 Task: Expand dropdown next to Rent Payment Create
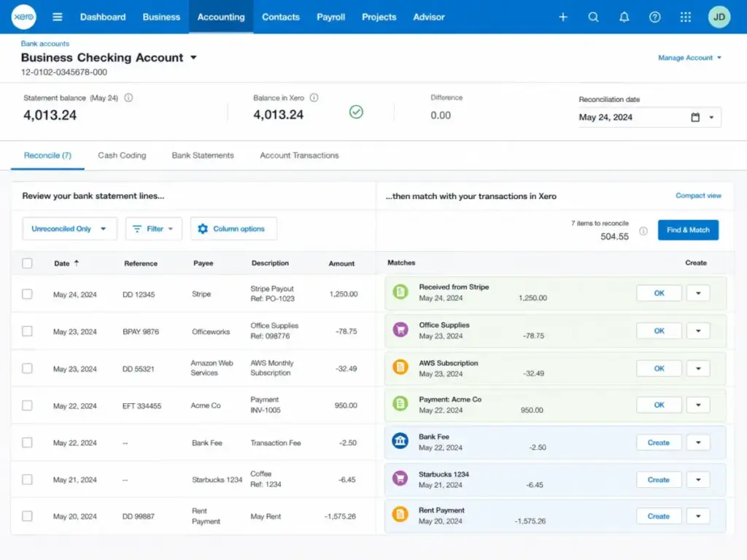click(x=698, y=516)
